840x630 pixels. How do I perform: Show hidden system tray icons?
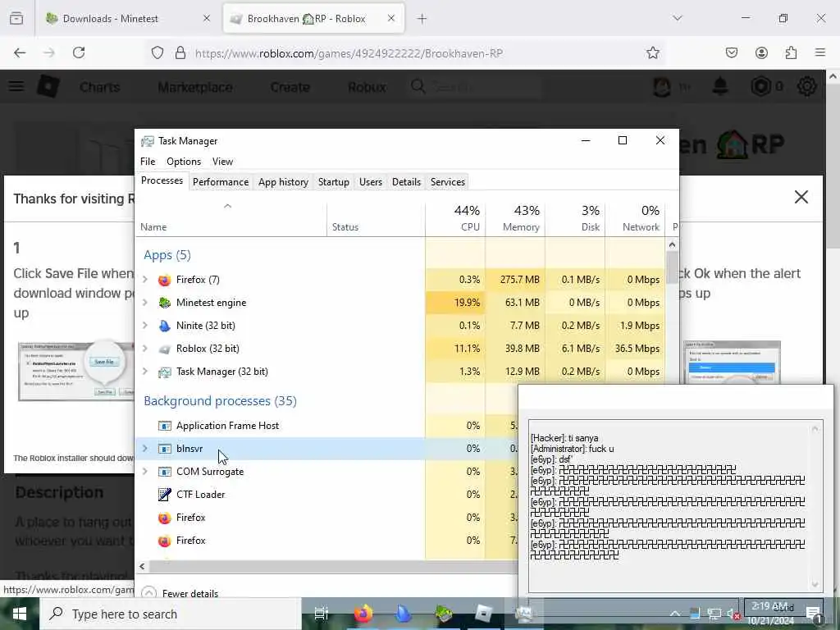(x=674, y=614)
